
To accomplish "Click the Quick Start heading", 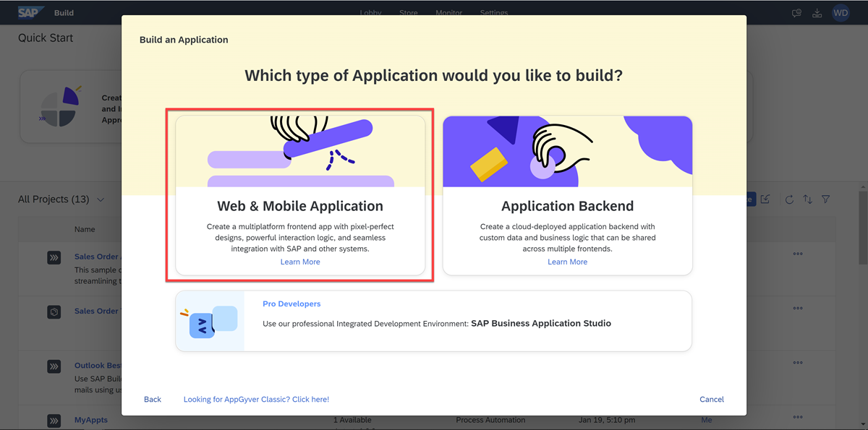I will [46, 38].
